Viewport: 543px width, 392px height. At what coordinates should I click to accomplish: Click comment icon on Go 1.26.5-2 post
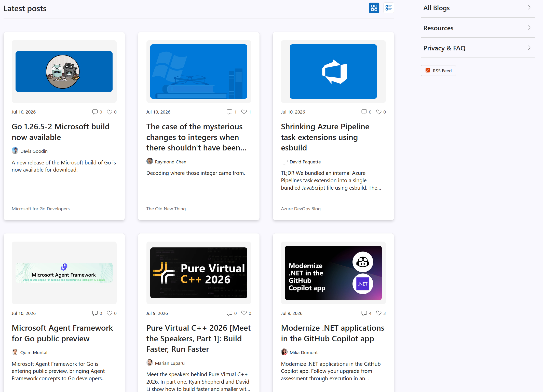coord(95,112)
